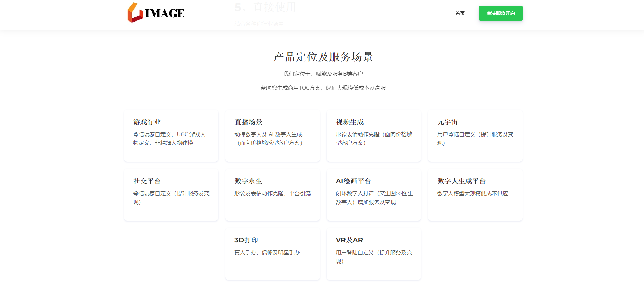Click the 视频生成 card title
644x285 pixels.
[x=350, y=122]
